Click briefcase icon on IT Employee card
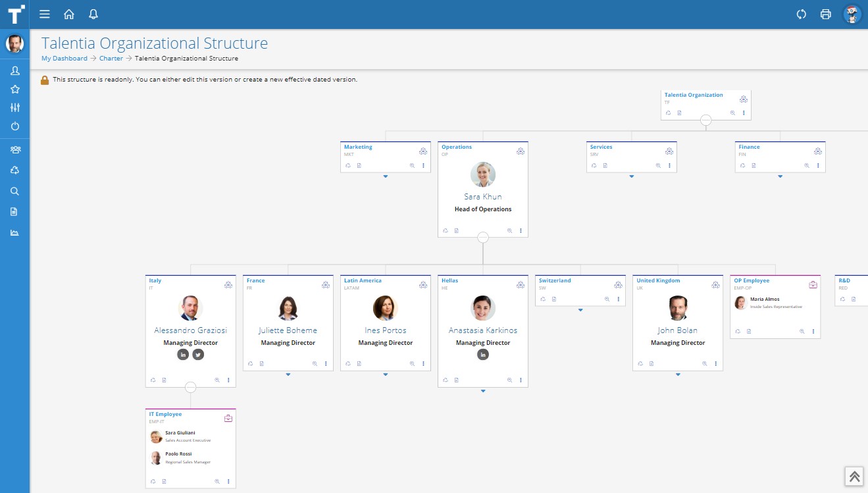Screen dimensions: 868x493 [x=228, y=418]
